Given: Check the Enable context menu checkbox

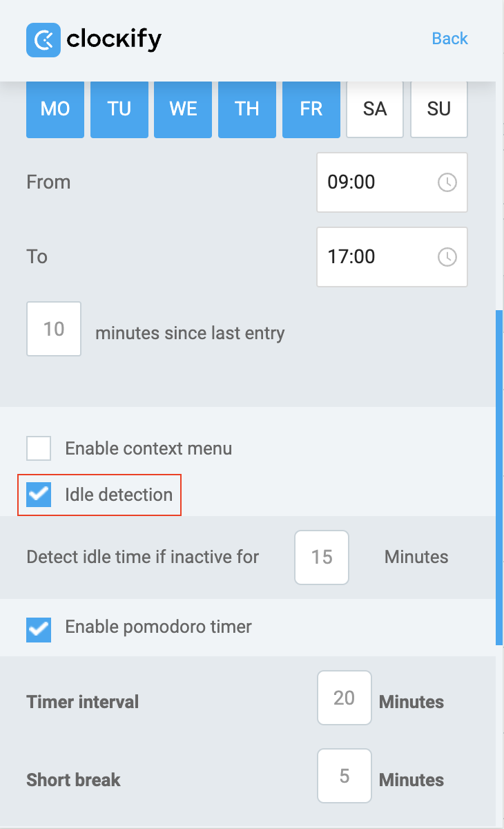Looking at the screenshot, I should click(39, 448).
